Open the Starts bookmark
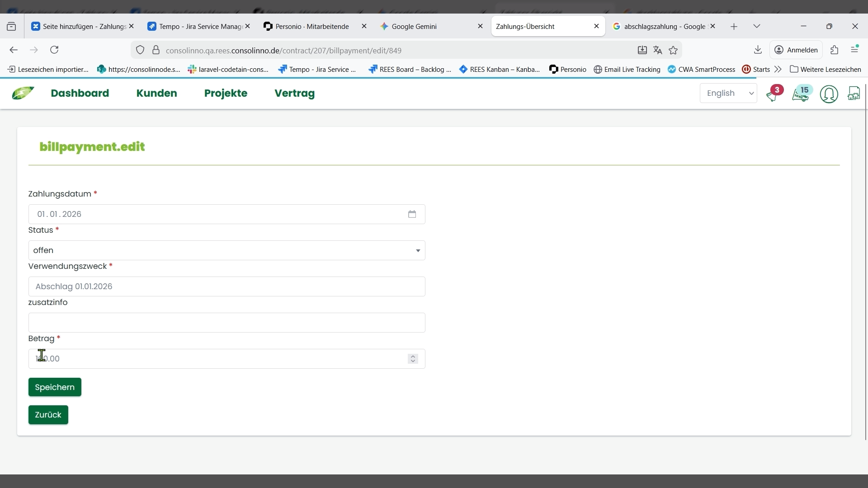The width and height of the screenshot is (868, 488). tap(756, 69)
